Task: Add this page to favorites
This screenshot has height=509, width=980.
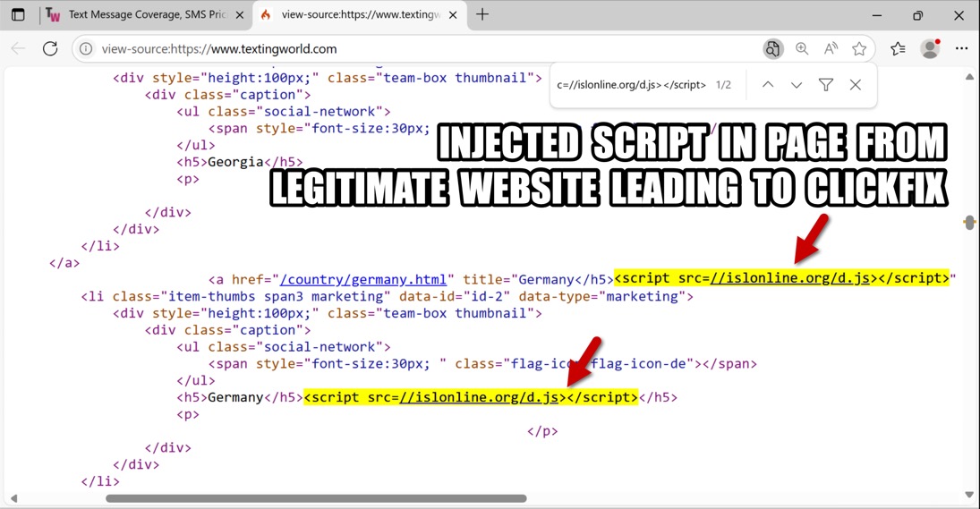Action: 859,48
